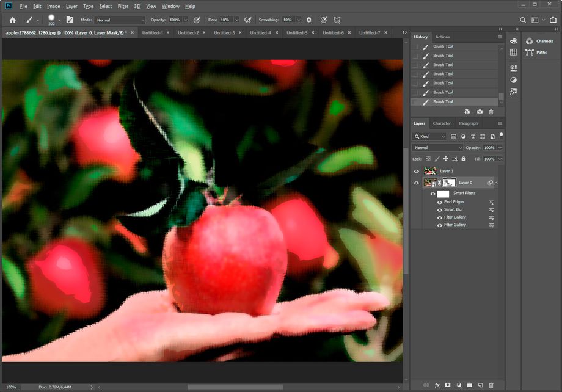Viewport: 562px width, 392px height.
Task: Click the camera icon to create new snapshot
Action: (480, 112)
